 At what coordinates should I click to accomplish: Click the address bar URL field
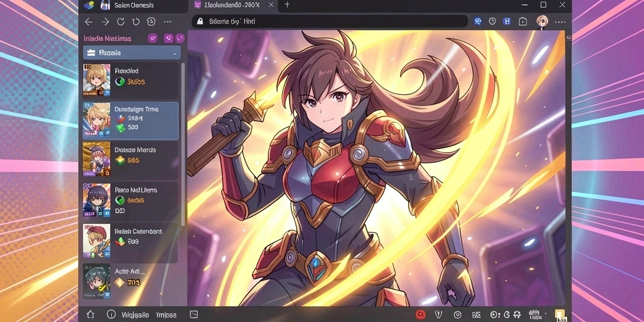[x=330, y=21]
